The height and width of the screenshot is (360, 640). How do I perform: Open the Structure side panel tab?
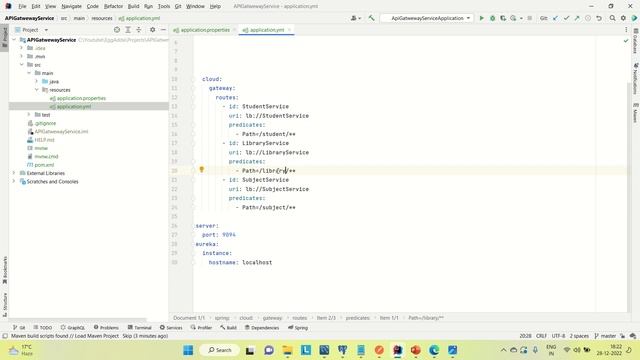(5, 304)
